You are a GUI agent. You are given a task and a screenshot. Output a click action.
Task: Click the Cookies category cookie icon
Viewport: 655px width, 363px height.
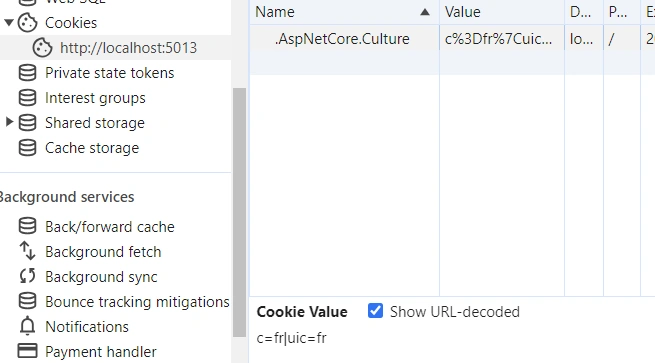point(28,23)
